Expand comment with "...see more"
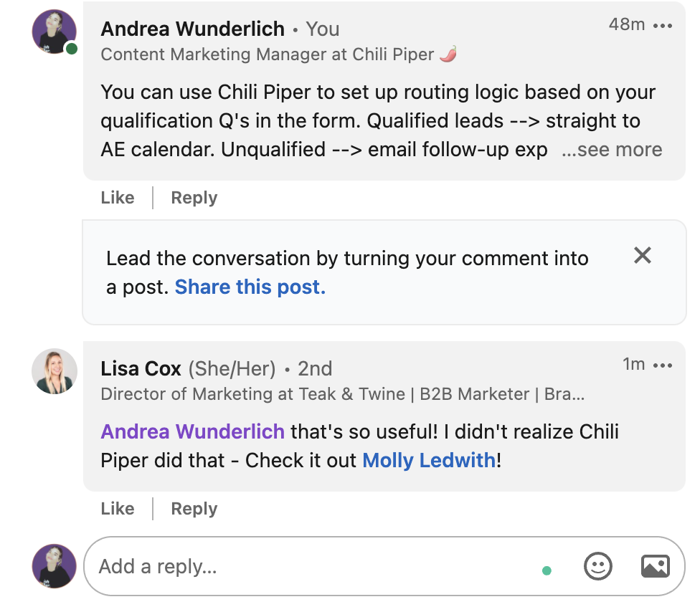The width and height of the screenshot is (700, 612). click(x=612, y=150)
